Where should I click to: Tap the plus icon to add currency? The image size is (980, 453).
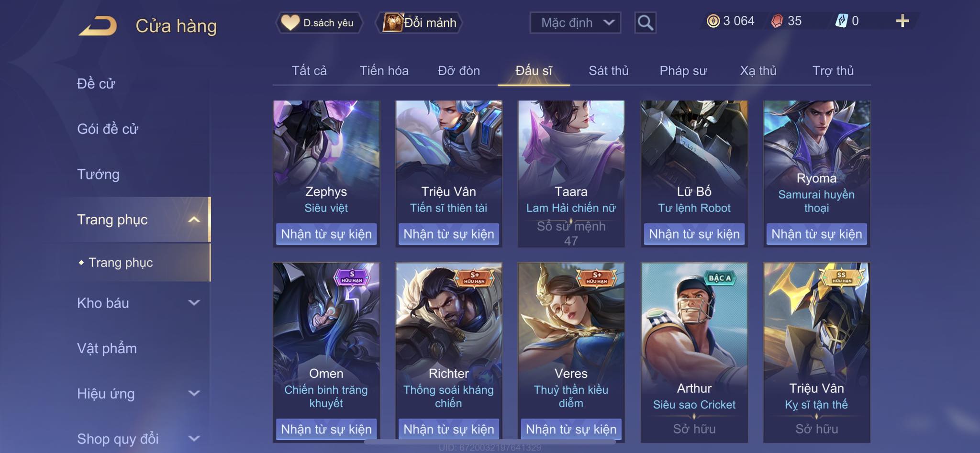click(902, 21)
